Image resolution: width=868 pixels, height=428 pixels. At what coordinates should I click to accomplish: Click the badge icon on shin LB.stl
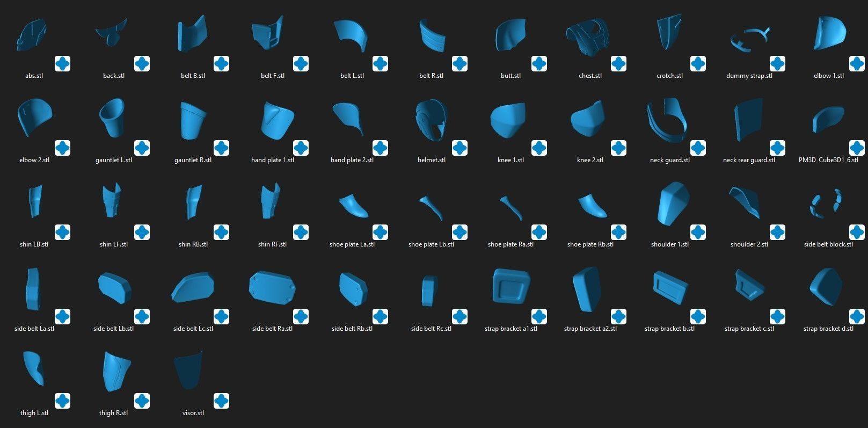[x=63, y=233]
